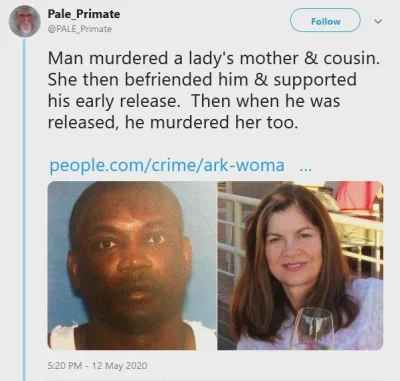
Task: Expand the tweet options chevron menu
Action: (x=378, y=21)
